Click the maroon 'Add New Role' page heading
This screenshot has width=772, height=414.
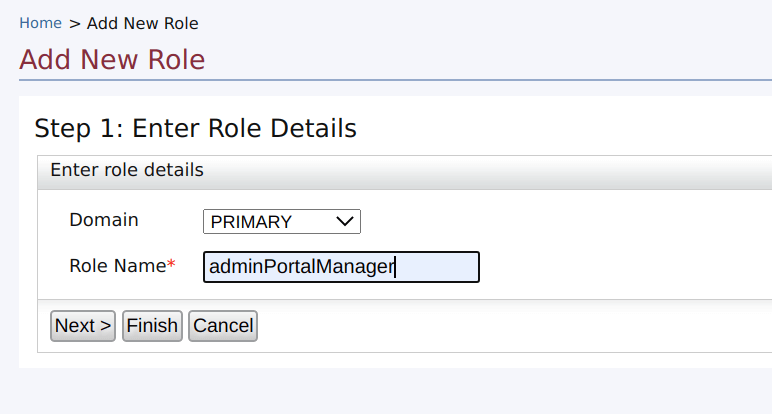click(x=112, y=60)
